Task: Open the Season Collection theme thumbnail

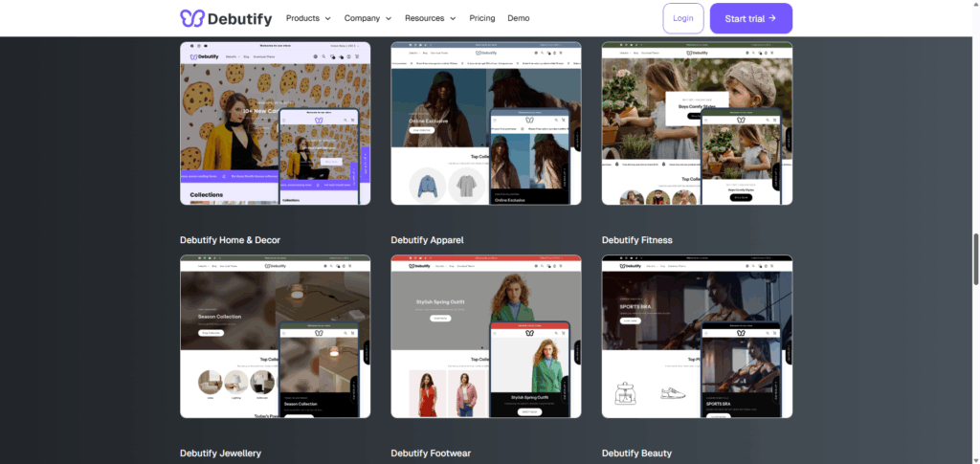Action: (275, 336)
